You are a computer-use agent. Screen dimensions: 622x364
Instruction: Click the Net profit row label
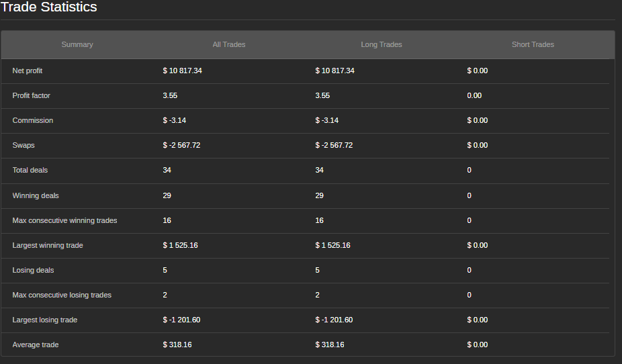click(28, 71)
